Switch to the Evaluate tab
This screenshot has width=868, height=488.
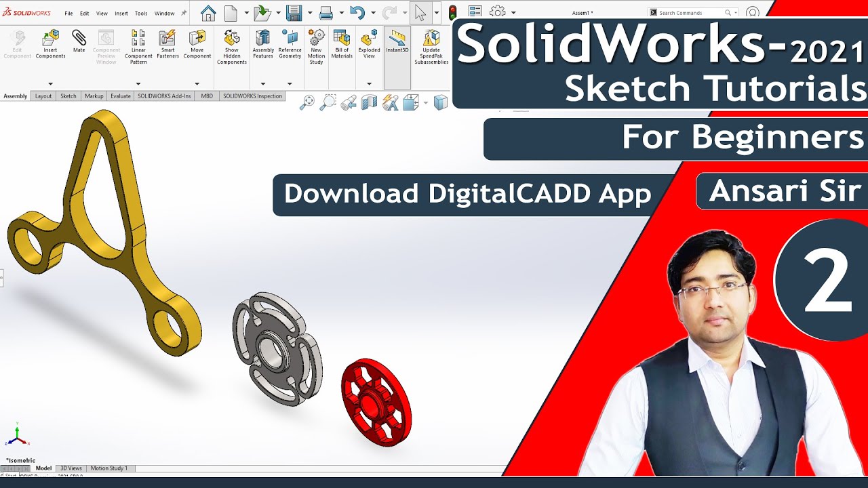[121, 96]
